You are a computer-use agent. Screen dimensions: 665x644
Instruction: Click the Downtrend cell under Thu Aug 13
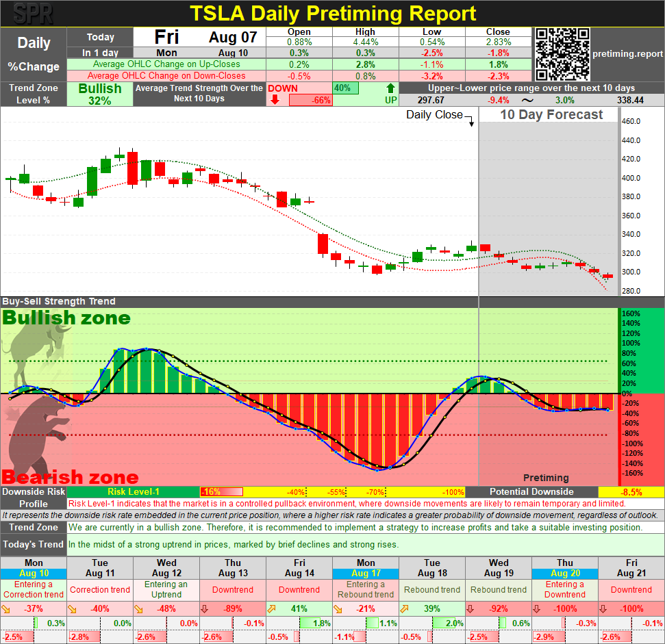(x=233, y=589)
